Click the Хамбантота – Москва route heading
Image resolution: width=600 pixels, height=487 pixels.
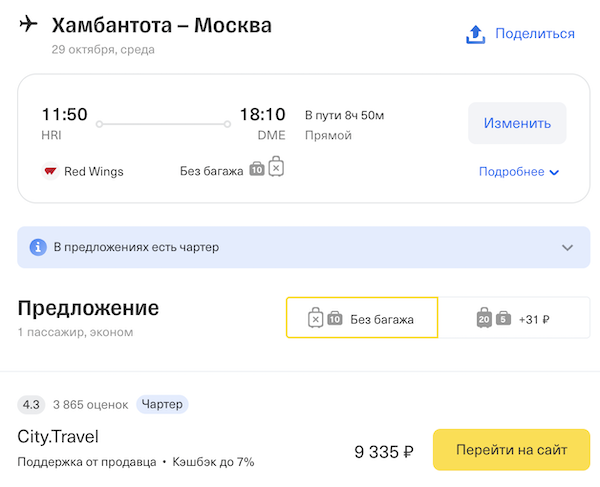click(161, 24)
